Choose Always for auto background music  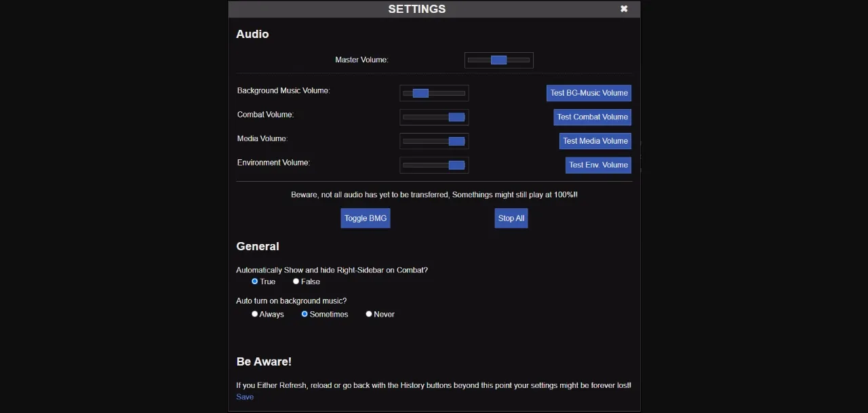[x=255, y=314]
